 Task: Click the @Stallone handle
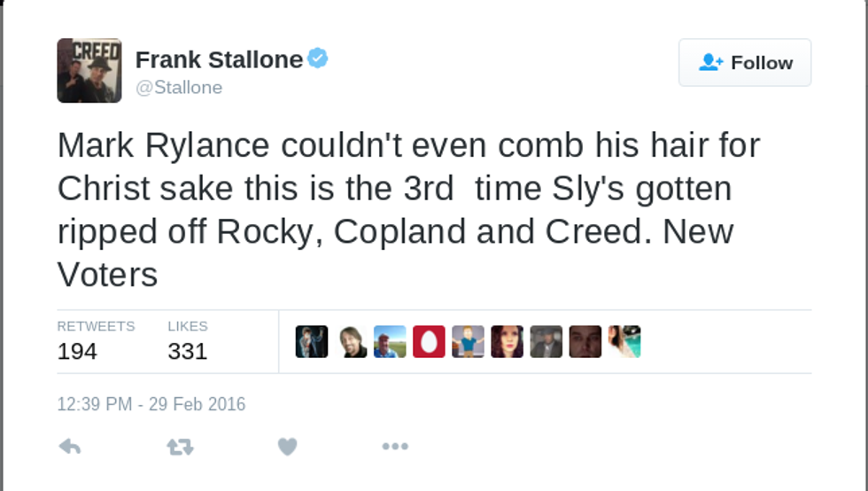click(179, 87)
